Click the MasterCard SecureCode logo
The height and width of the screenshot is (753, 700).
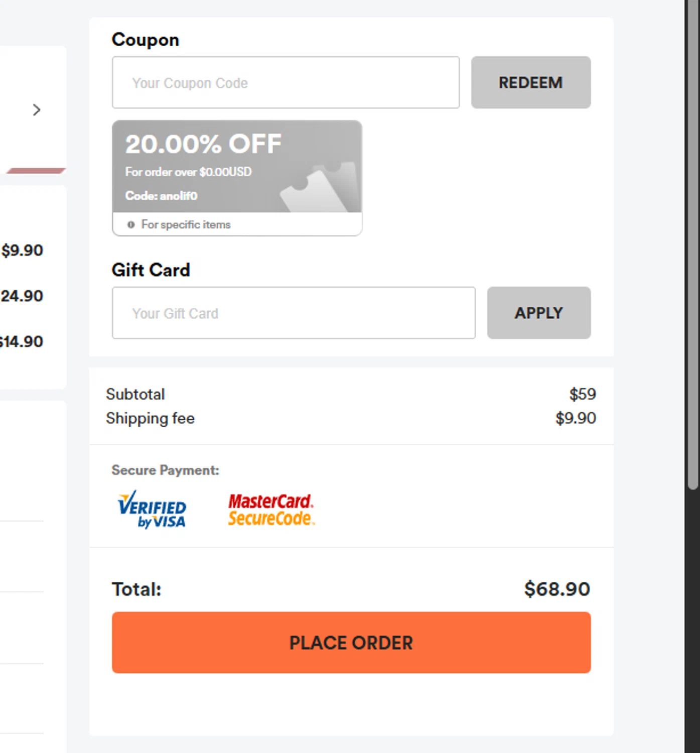(271, 510)
